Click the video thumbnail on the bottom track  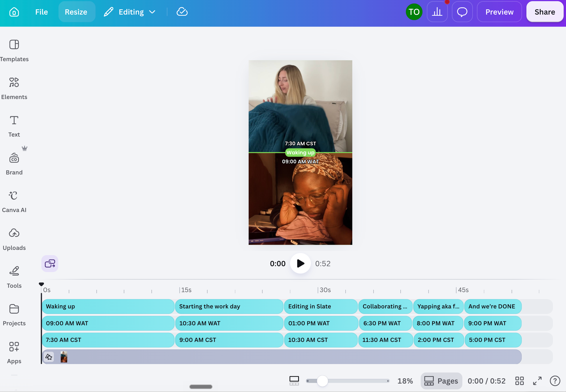pos(64,357)
